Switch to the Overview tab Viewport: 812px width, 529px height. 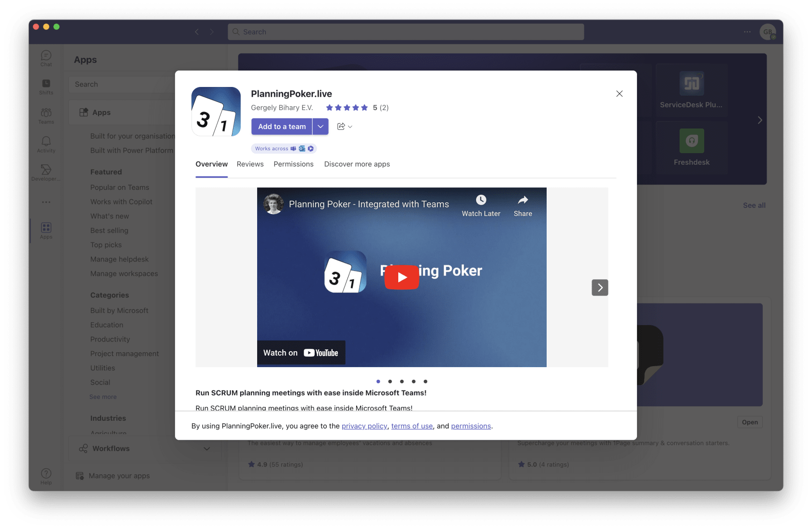click(212, 164)
